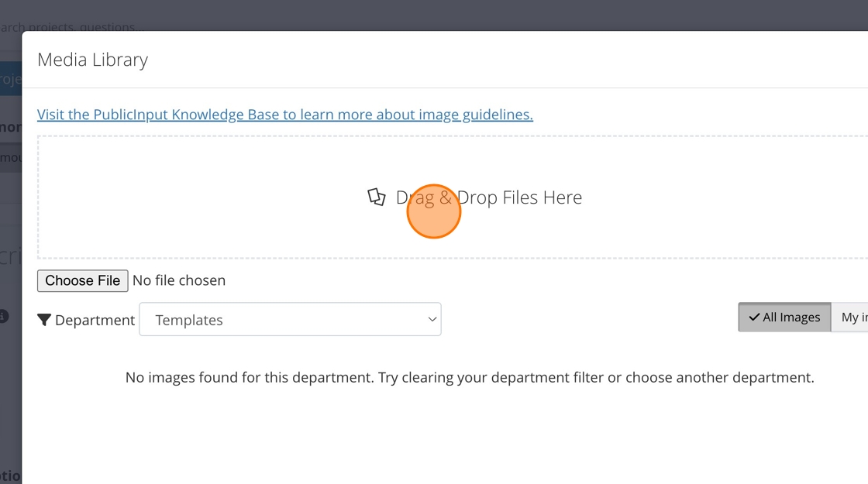This screenshot has width=868, height=484.
Task: Click the dimmed search projects field
Action: (x=70, y=27)
